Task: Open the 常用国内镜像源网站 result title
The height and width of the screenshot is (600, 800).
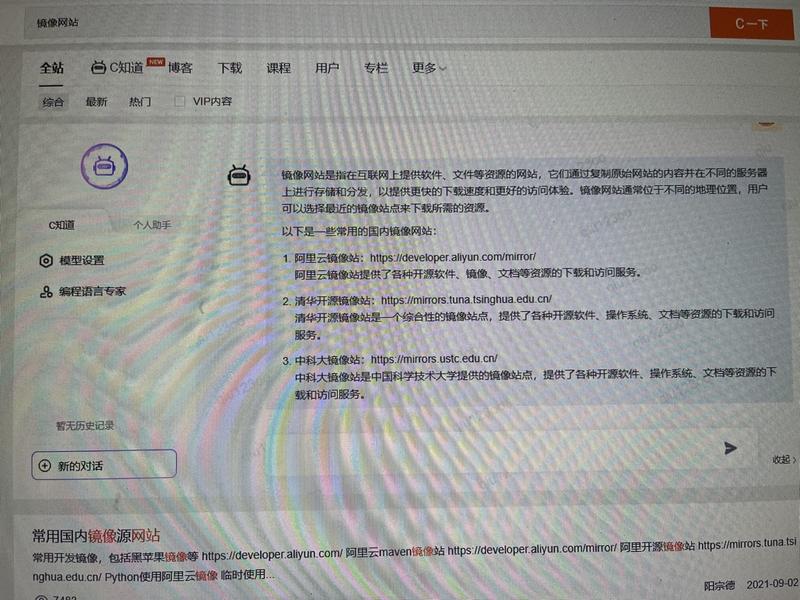Action: [x=96, y=536]
